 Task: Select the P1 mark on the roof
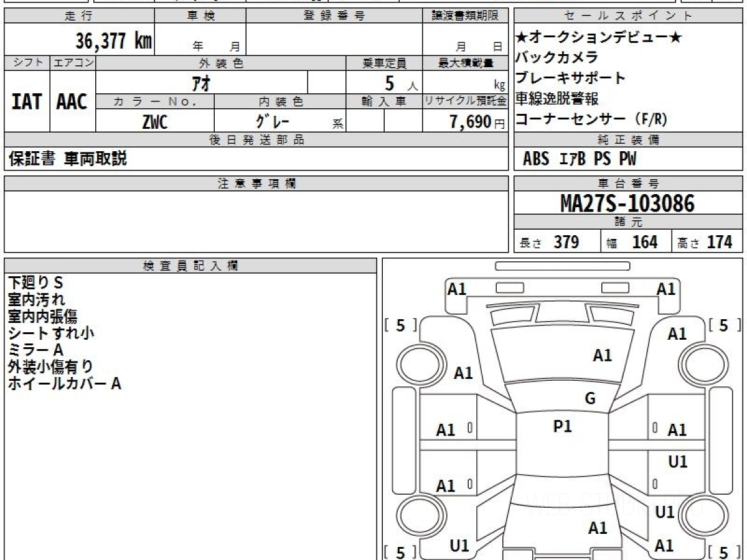click(563, 426)
